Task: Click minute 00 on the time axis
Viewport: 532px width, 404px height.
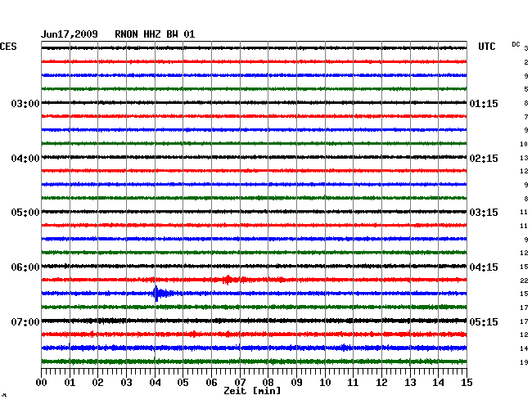Action: tap(42, 382)
